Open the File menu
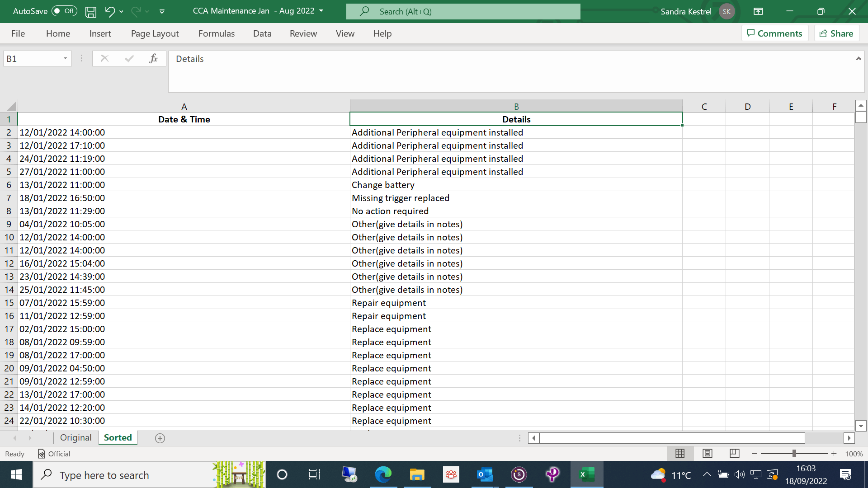The image size is (868, 488). tap(18, 33)
